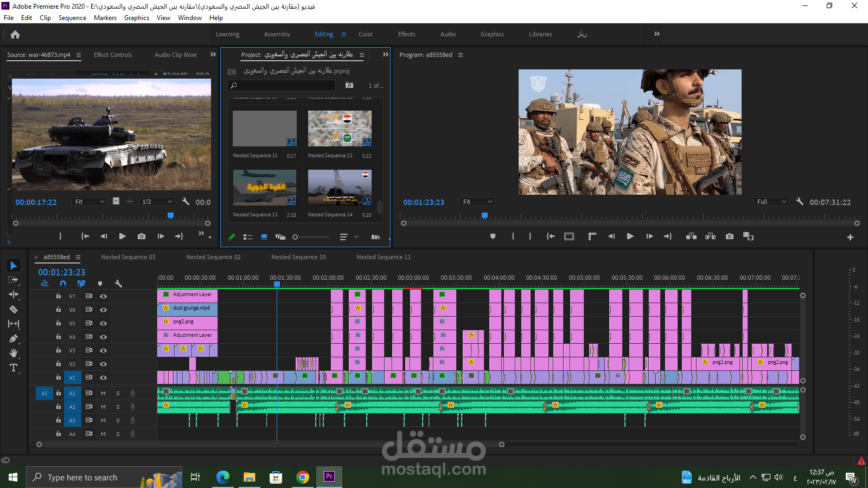Switch to the Color workspace tab
The width and height of the screenshot is (868, 488).
[365, 34]
